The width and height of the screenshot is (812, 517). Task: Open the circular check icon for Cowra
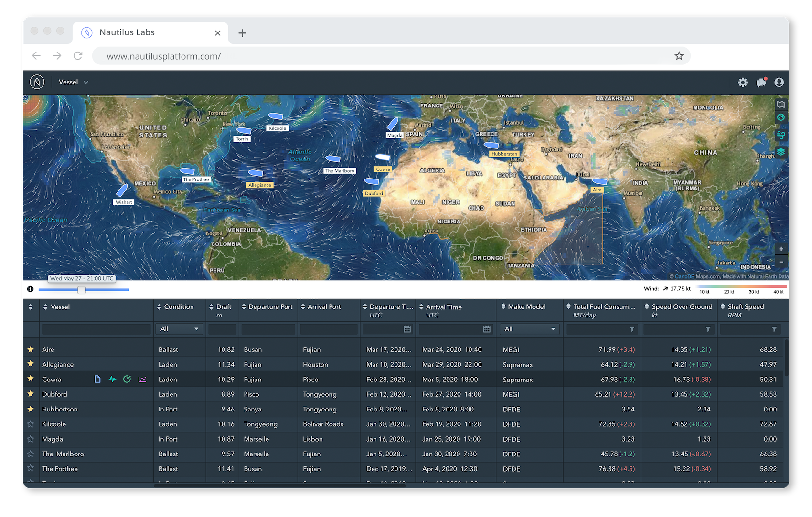[x=127, y=379]
